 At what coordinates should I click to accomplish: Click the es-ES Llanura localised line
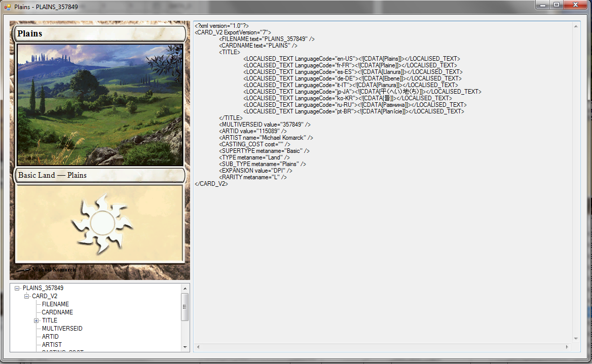point(353,72)
